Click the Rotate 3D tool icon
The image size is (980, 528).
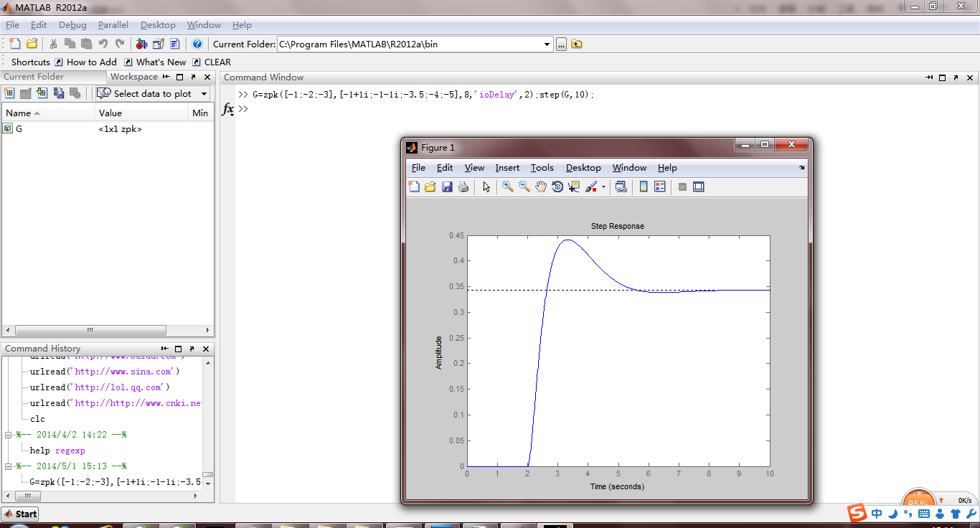click(x=557, y=187)
